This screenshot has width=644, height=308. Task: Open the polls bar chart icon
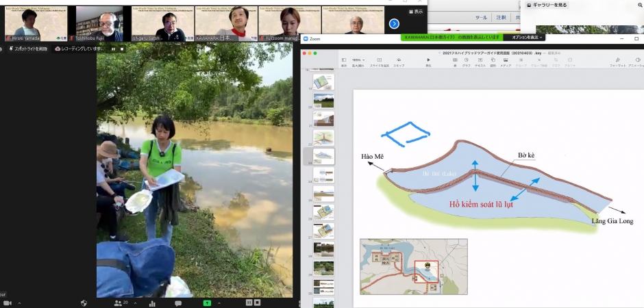point(152,303)
